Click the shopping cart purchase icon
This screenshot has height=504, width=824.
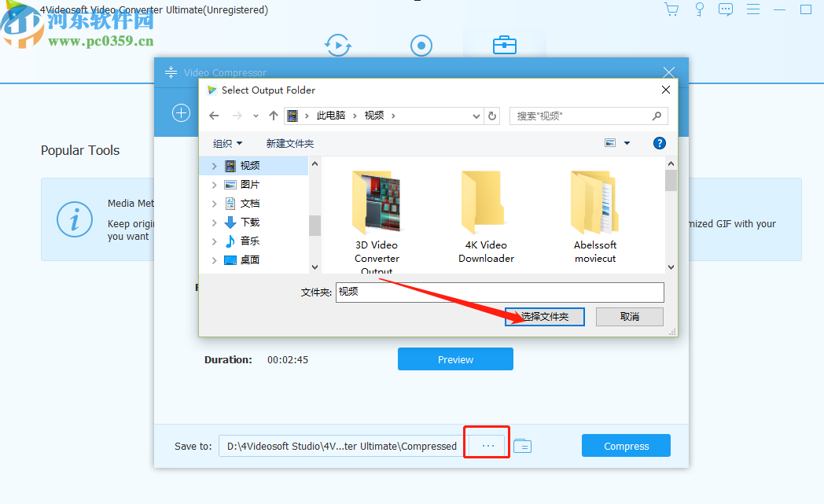pyautogui.click(x=671, y=9)
